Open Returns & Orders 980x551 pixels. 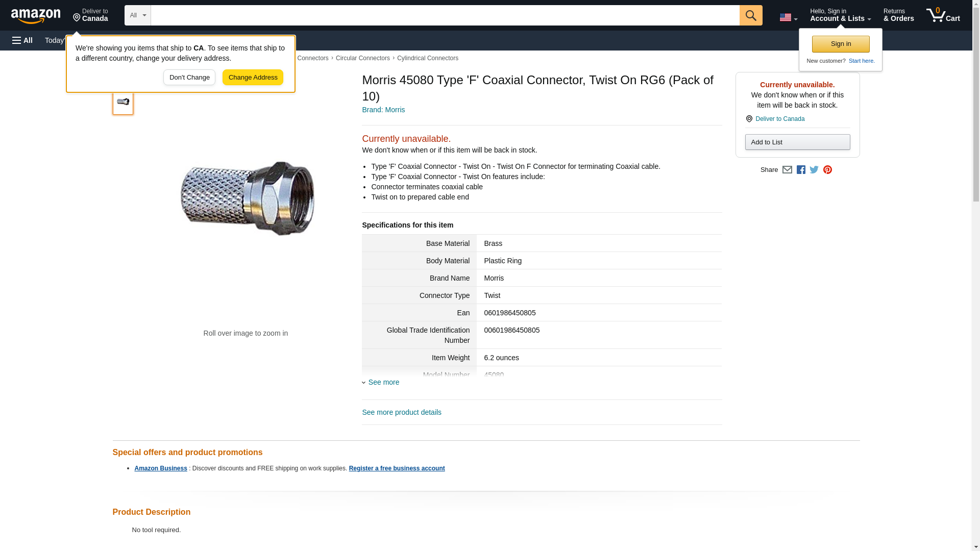pos(898,15)
